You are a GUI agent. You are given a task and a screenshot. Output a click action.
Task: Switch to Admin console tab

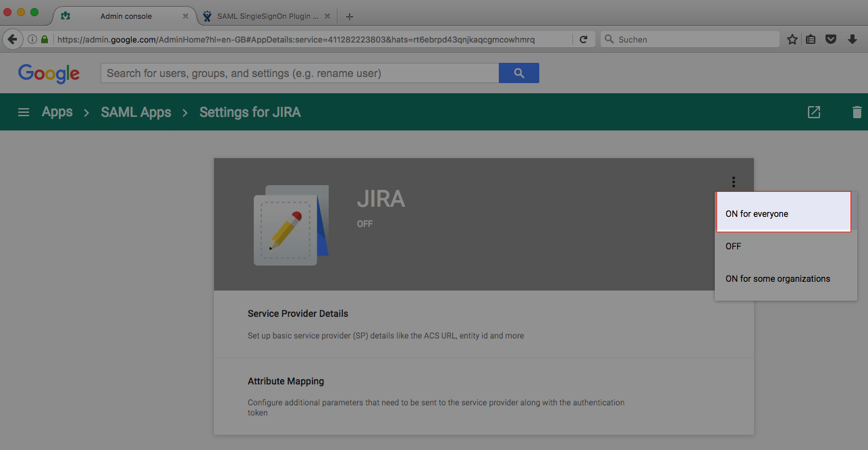(x=126, y=16)
